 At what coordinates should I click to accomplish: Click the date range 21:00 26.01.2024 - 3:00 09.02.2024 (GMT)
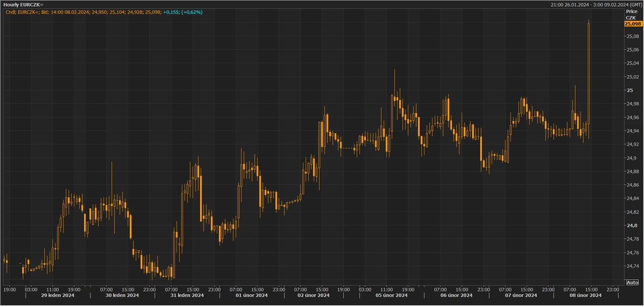point(595,4)
